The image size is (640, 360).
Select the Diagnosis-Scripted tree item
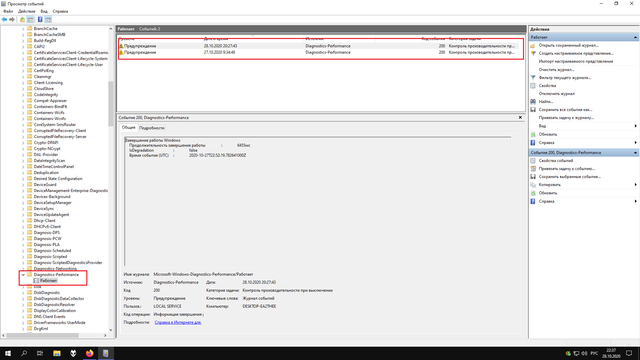pyautogui.click(x=50, y=257)
